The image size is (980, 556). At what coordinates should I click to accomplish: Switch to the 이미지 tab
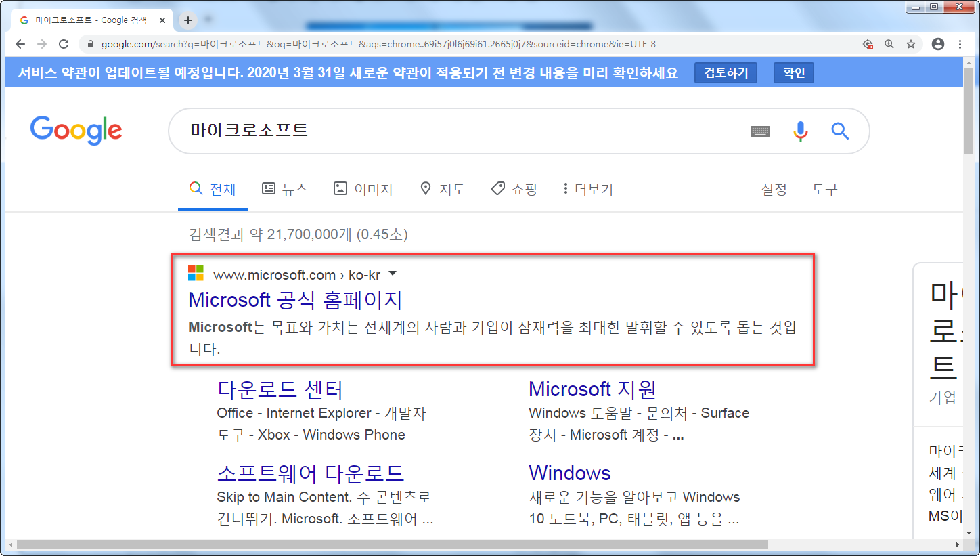(x=363, y=189)
